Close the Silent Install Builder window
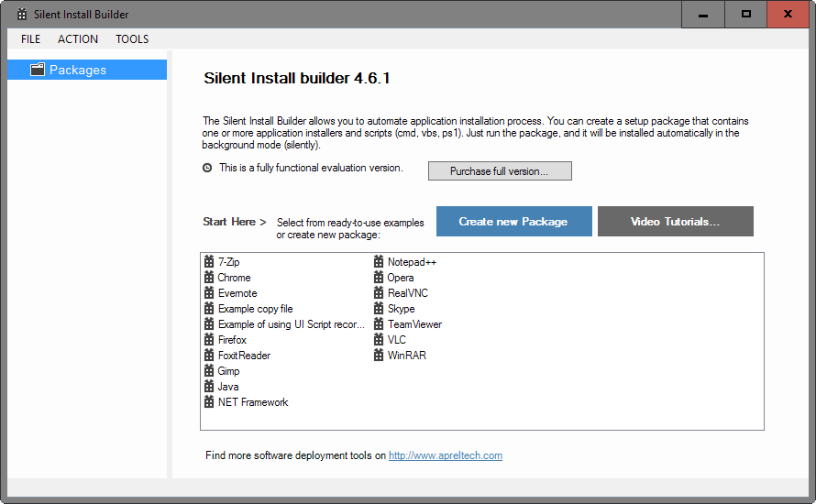The image size is (816, 504). 788,14
